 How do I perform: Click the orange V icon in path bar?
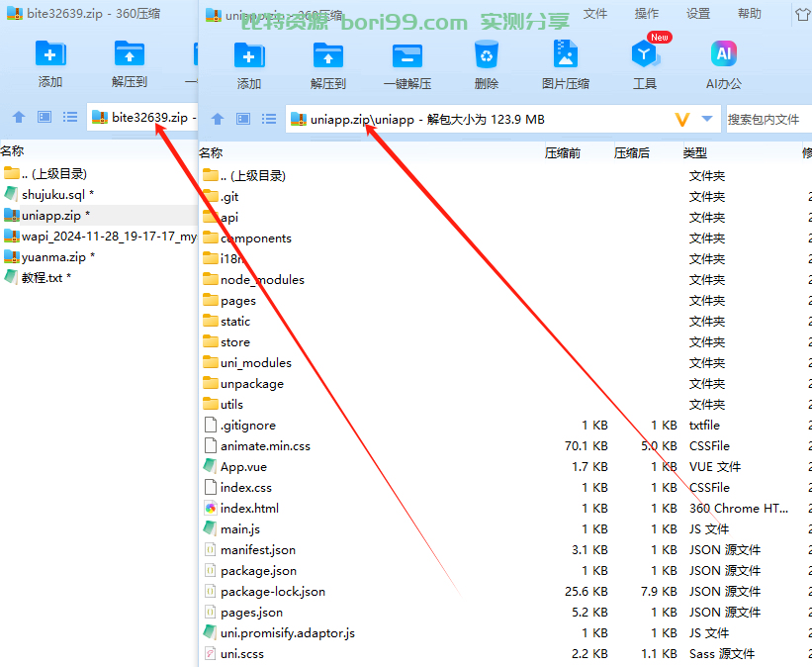(x=682, y=120)
